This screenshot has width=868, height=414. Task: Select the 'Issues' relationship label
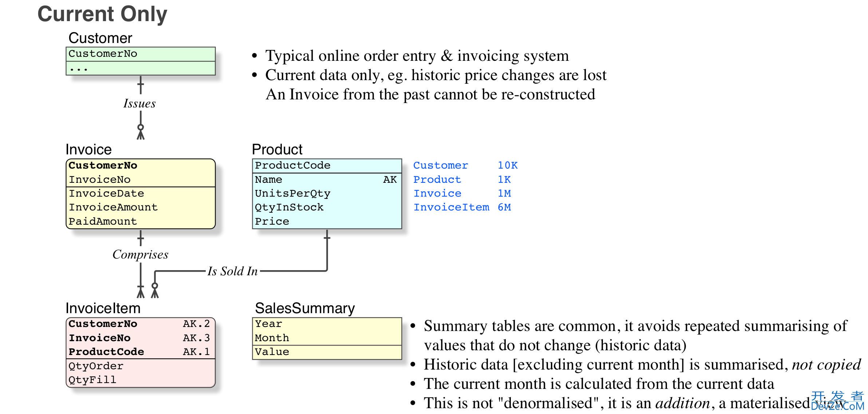pos(139,104)
